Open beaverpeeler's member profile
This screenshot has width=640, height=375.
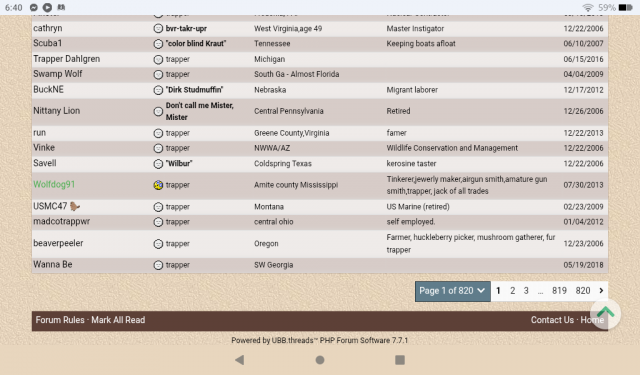click(x=58, y=243)
